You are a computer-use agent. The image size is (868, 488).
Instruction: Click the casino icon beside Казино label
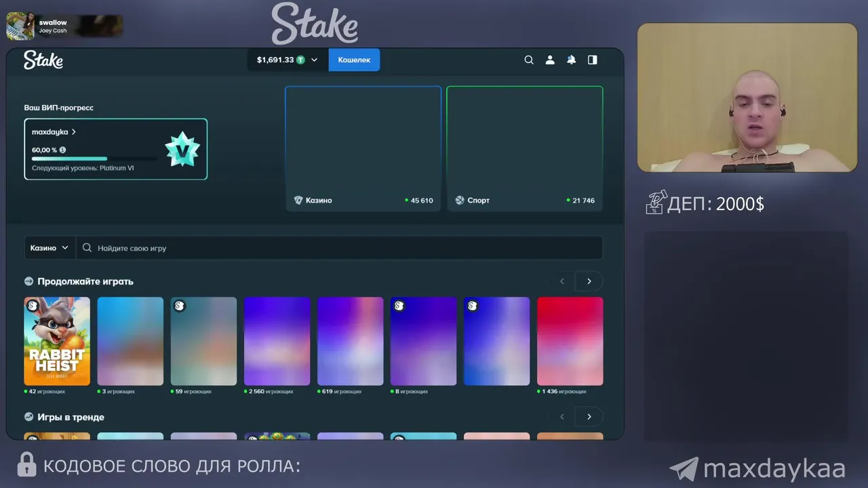298,200
